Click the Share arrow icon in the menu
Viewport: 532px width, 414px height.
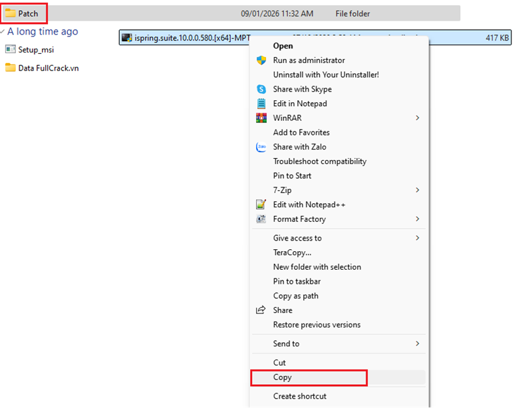tap(261, 310)
